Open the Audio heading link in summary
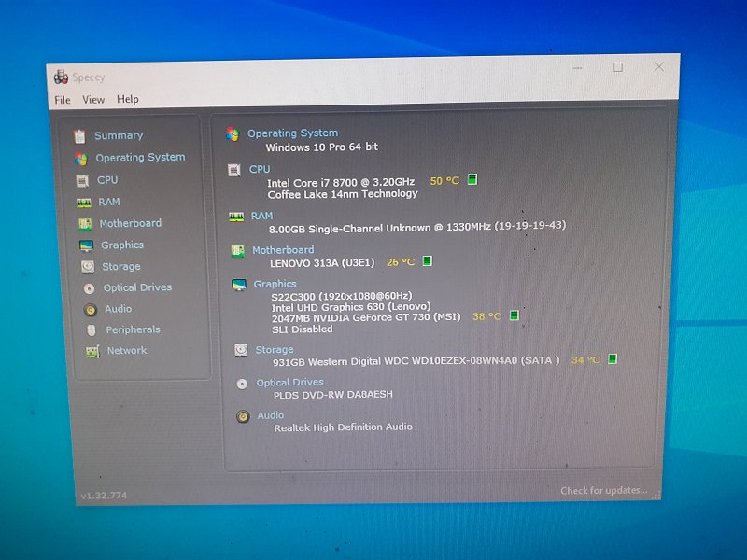The width and height of the screenshot is (747, 560). pyautogui.click(x=271, y=415)
